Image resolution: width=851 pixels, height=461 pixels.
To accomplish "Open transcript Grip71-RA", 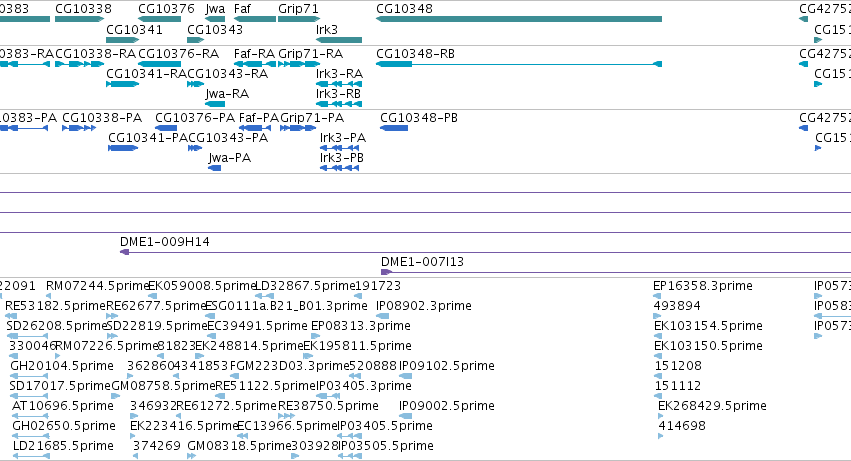I will (310, 54).
